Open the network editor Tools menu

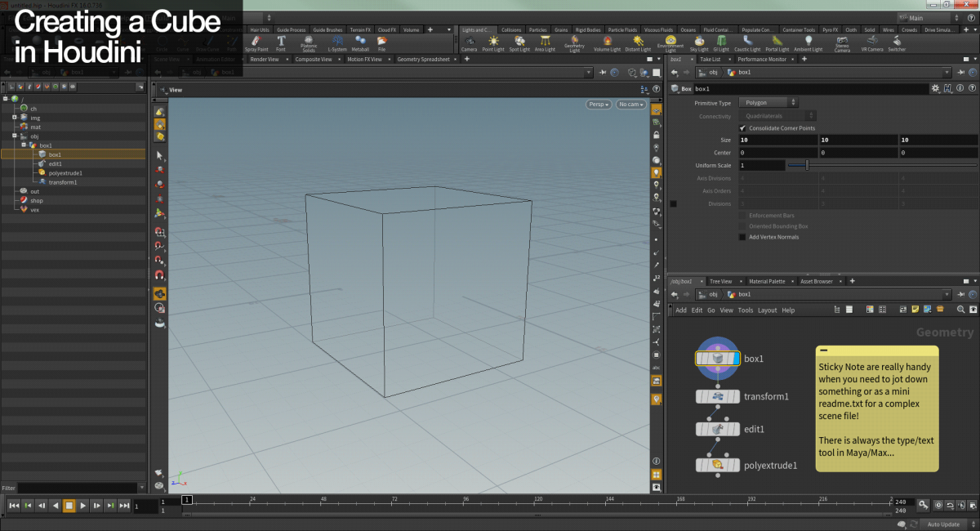[746, 310]
